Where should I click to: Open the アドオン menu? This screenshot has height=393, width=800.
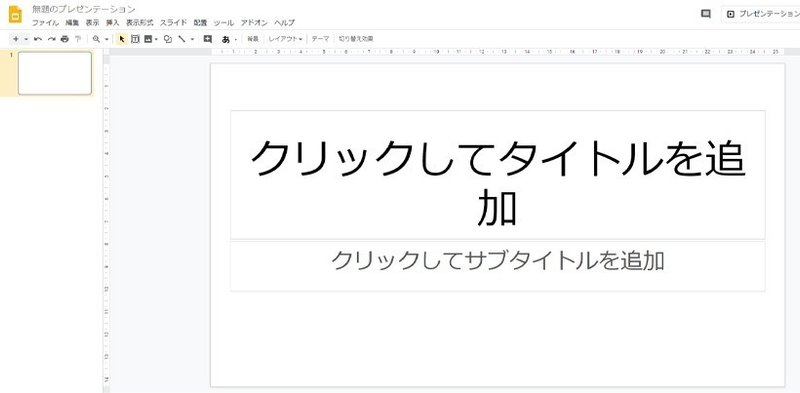coord(254,23)
